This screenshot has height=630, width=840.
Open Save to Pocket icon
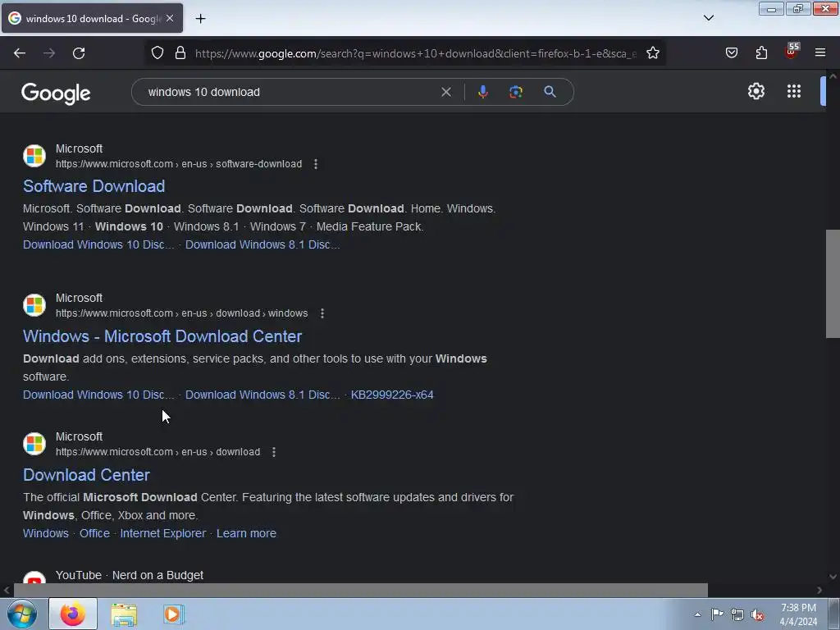click(731, 53)
